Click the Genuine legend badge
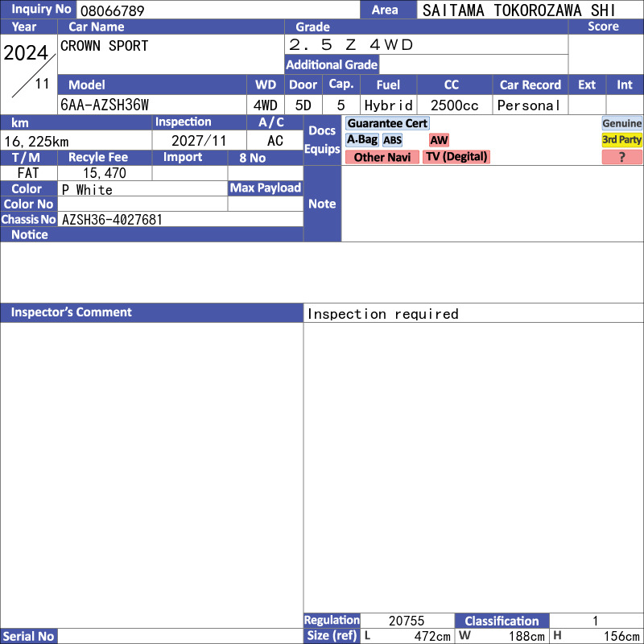The height and width of the screenshot is (644, 644). 621,123
